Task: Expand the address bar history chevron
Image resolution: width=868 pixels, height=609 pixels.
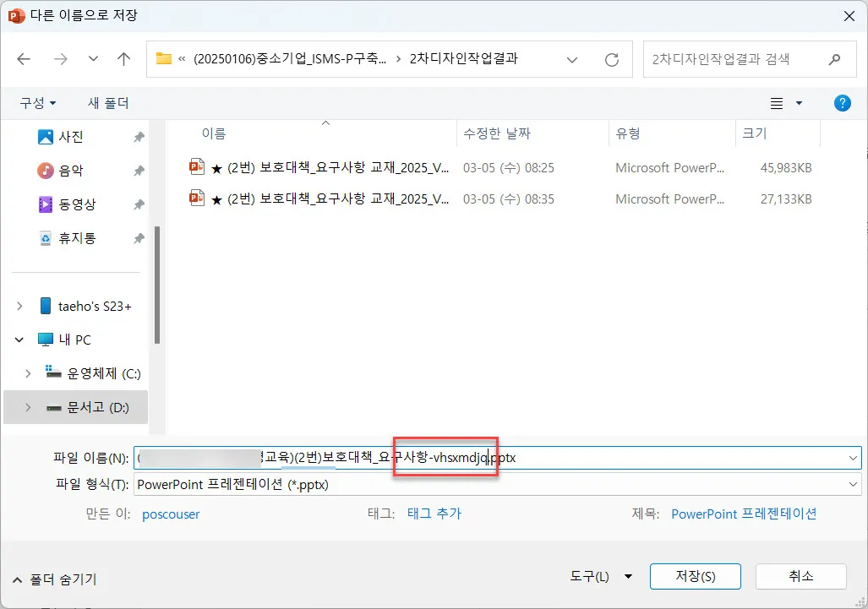Action: 572,59
